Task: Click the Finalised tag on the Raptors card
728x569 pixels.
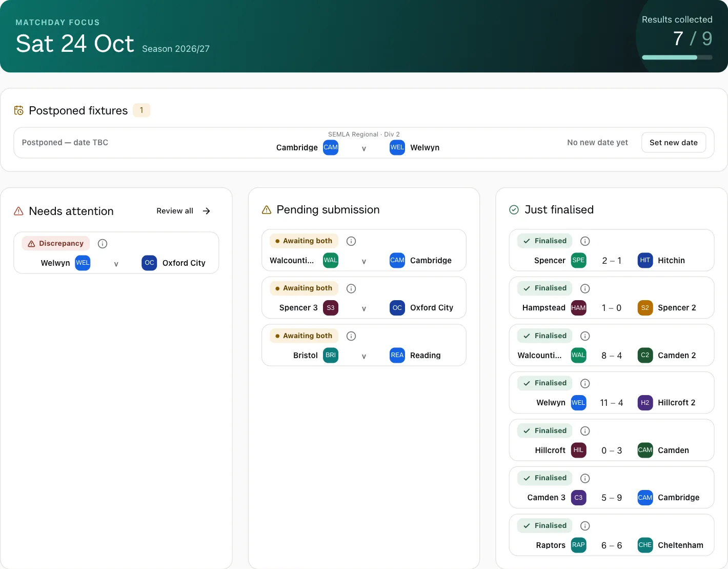Action: tap(545, 526)
